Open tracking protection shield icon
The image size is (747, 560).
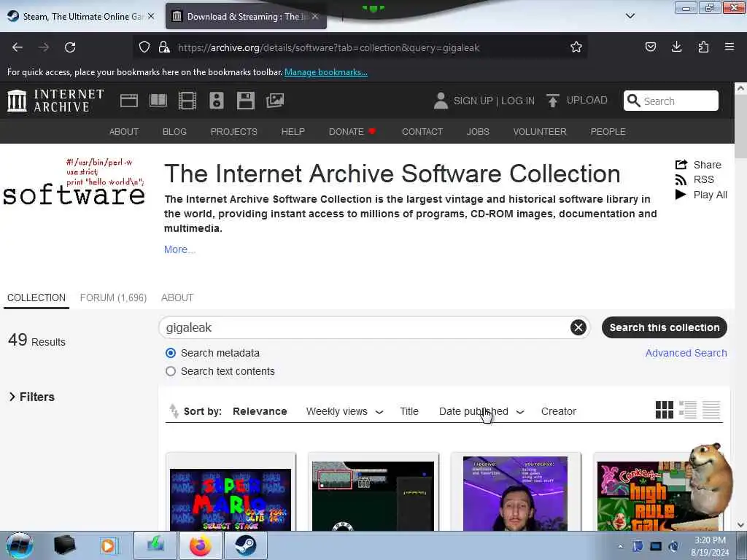[x=144, y=47]
